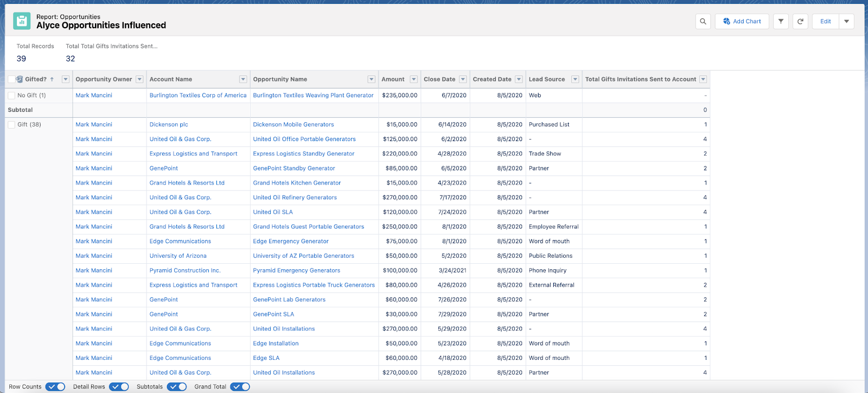Open the Created Date column dropdown
Viewport: 868px width, 393px height.
point(519,79)
